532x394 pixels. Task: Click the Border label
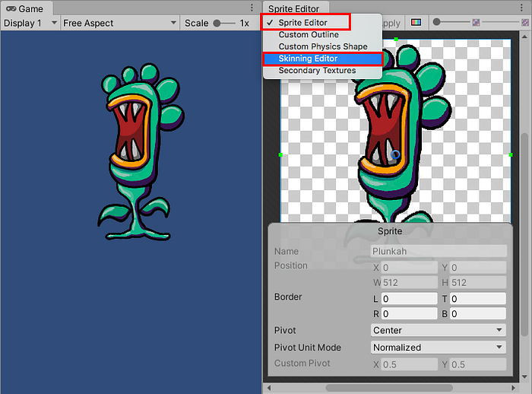click(288, 297)
